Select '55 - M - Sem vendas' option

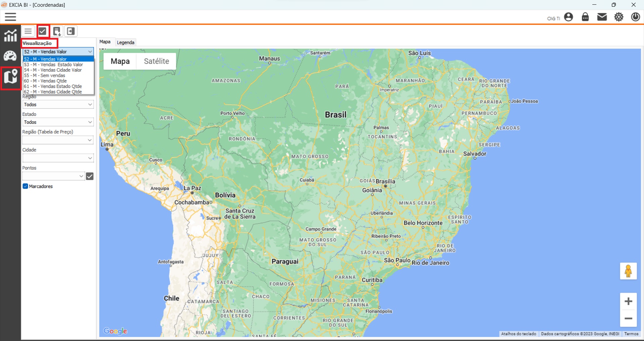tap(45, 76)
